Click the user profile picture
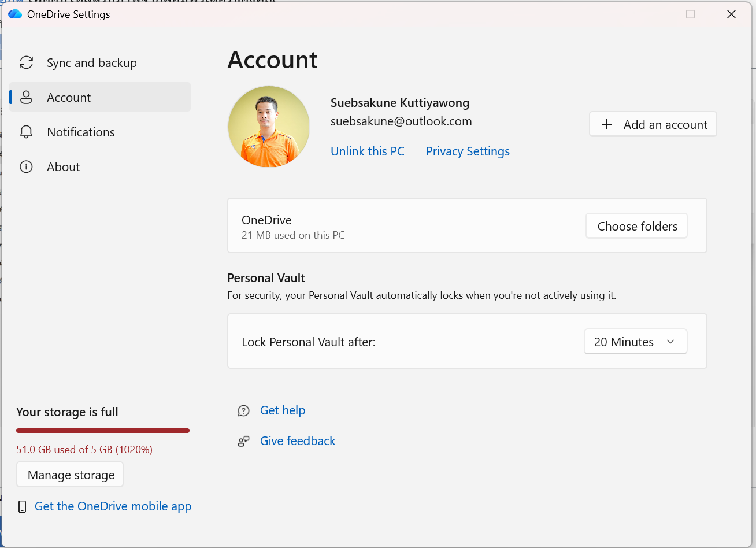Screen dimensions: 756x548 coord(269,127)
